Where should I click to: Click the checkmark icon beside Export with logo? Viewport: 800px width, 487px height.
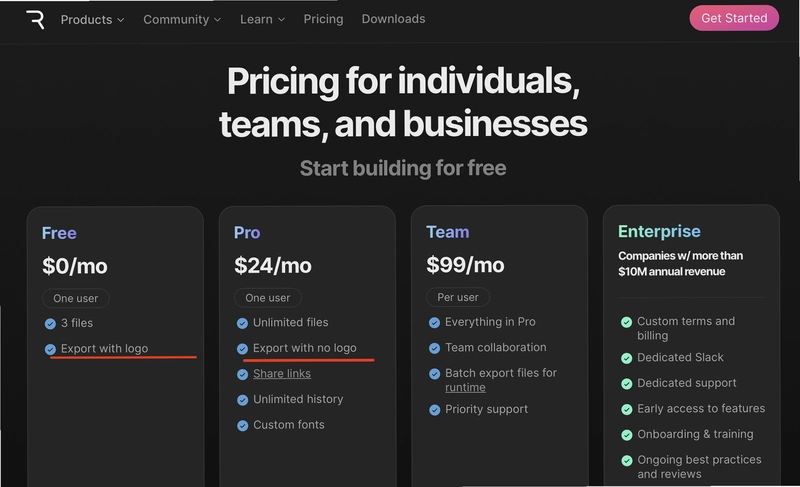[x=50, y=349]
